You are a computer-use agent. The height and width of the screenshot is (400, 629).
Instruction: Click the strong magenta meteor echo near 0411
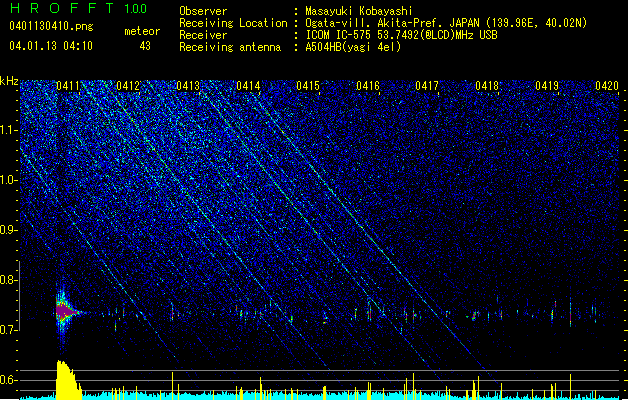click(65, 312)
